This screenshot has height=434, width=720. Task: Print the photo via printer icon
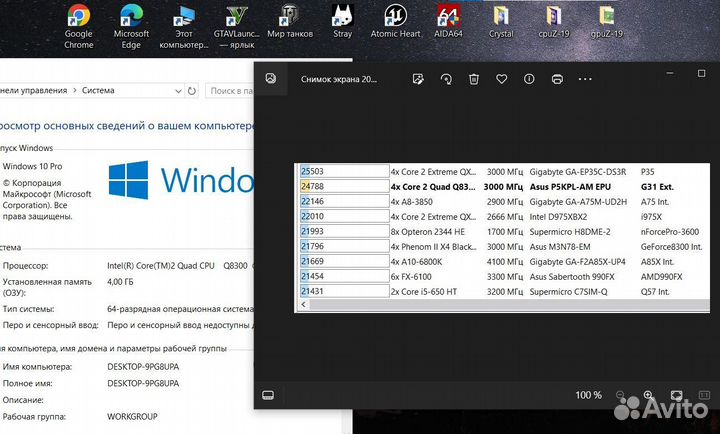click(x=557, y=79)
